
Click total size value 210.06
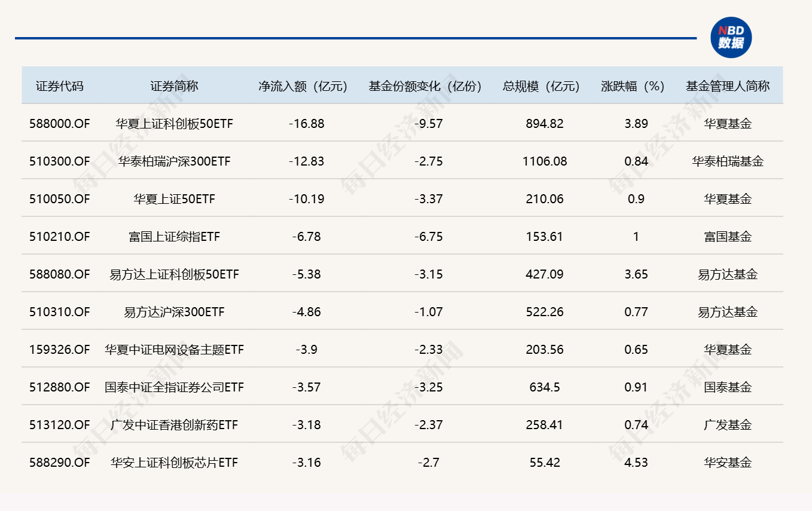(545, 199)
